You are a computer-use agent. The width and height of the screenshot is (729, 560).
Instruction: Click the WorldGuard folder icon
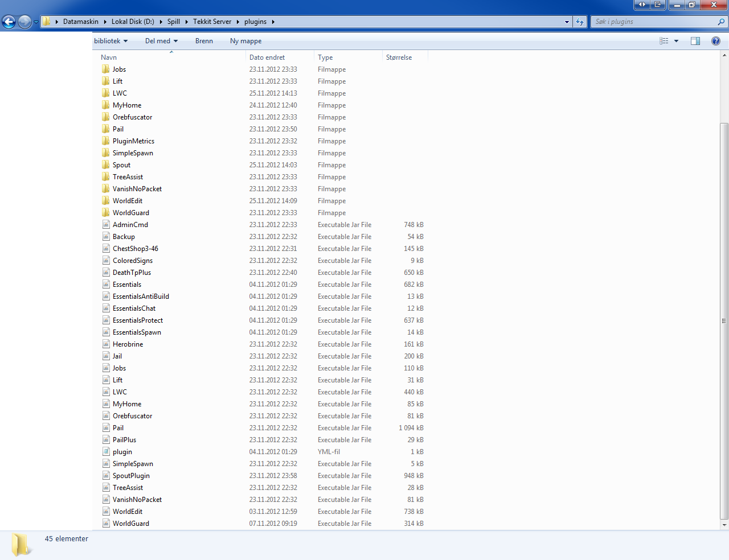(106, 212)
